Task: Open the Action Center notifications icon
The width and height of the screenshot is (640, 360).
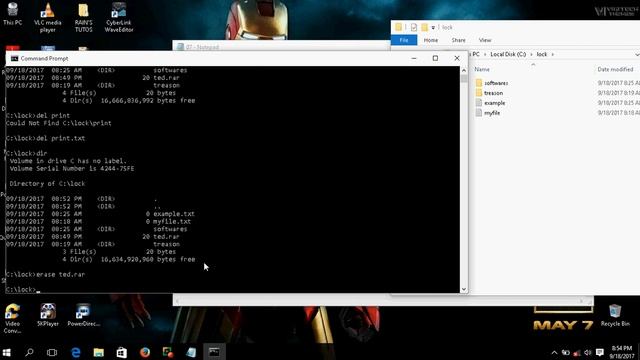Action: click(x=600, y=353)
